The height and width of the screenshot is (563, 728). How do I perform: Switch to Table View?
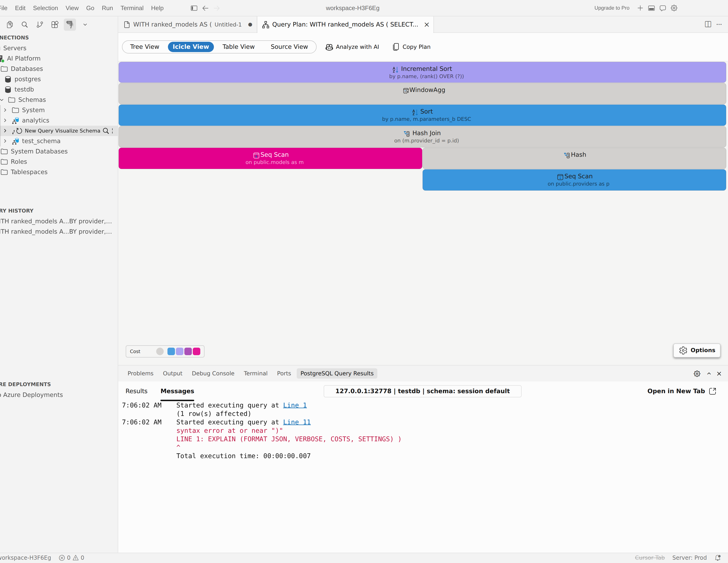239,47
